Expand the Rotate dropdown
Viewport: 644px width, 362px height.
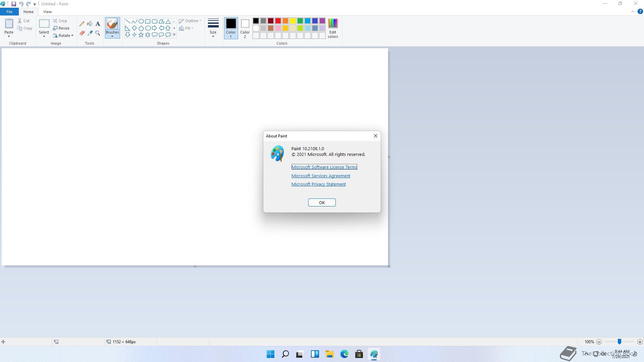pyautogui.click(x=72, y=36)
